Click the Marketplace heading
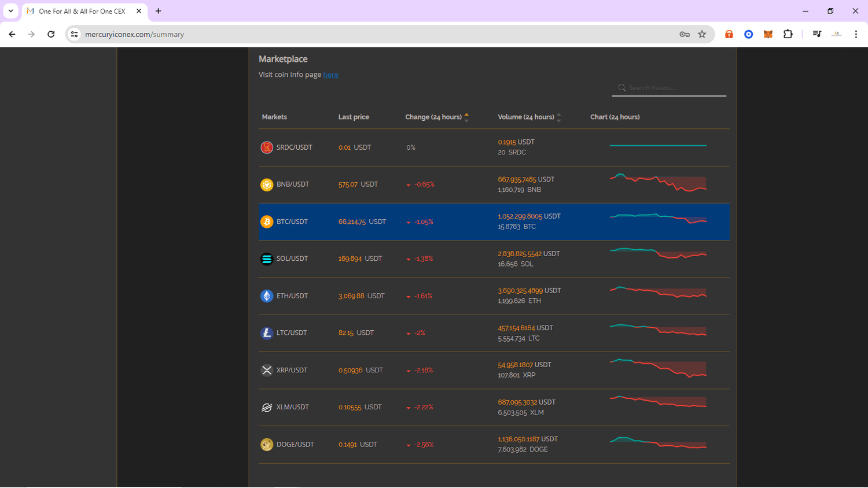 tap(283, 59)
